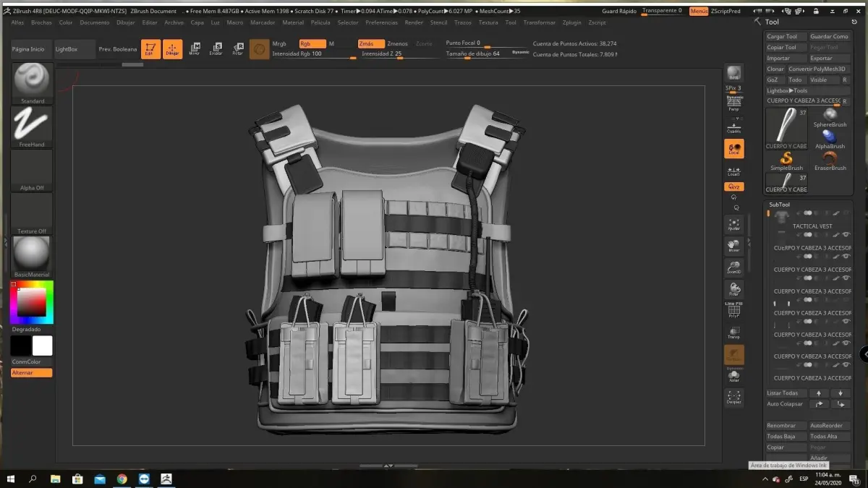Toggle Zmás sculpt mode
868x488 pixels.
pos(370,44)
